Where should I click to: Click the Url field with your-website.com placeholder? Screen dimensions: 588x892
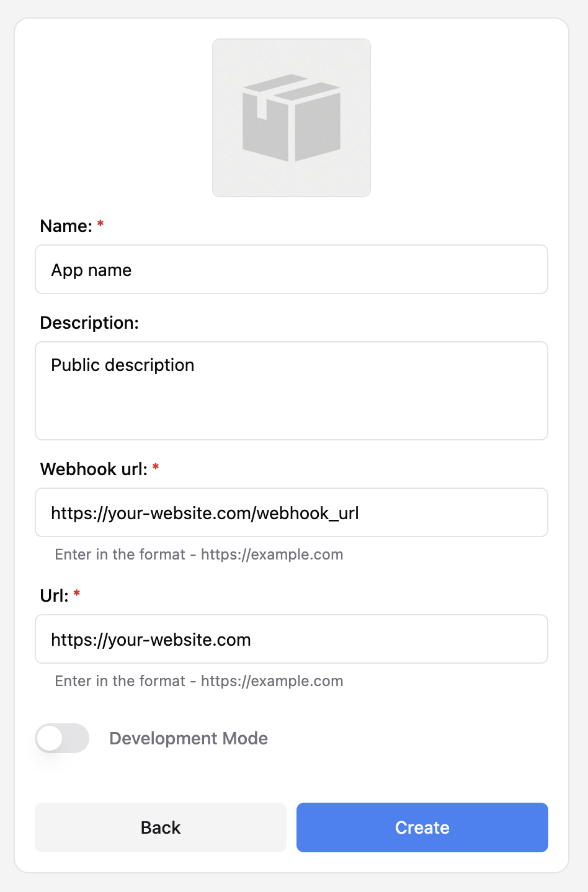(x=292, y=639)
